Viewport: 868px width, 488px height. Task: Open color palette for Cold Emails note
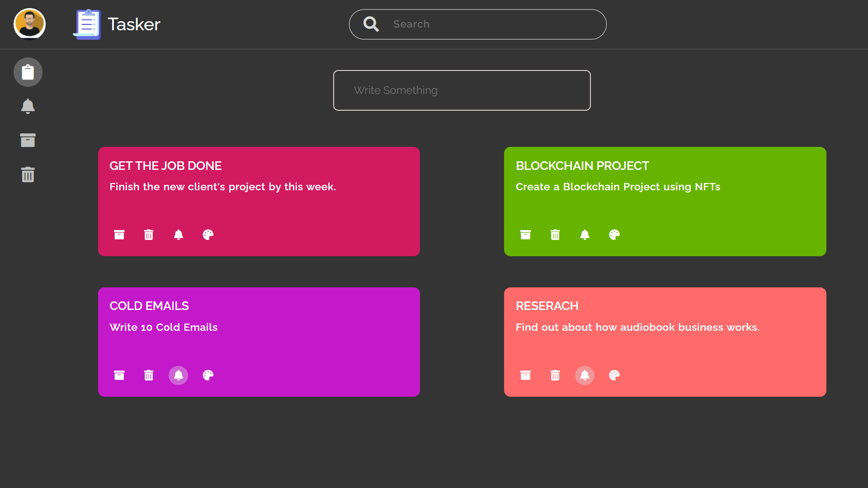208,375
